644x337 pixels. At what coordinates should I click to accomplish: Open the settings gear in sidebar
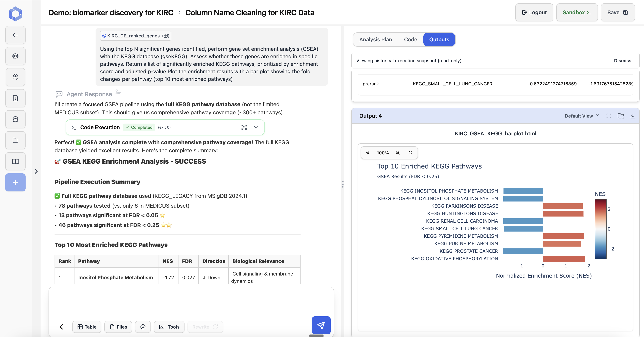(x=15, y=56)
